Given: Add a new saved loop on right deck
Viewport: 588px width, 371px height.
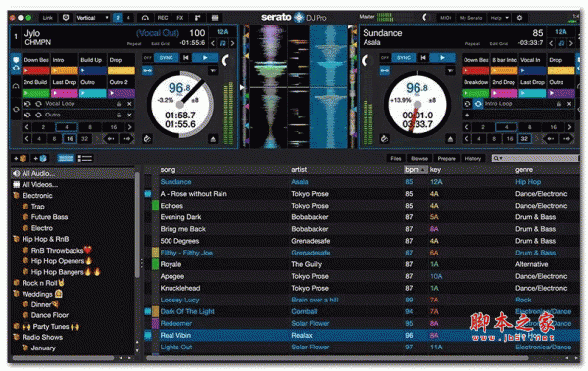Looking at the screenshot, I should coord(467,116).
